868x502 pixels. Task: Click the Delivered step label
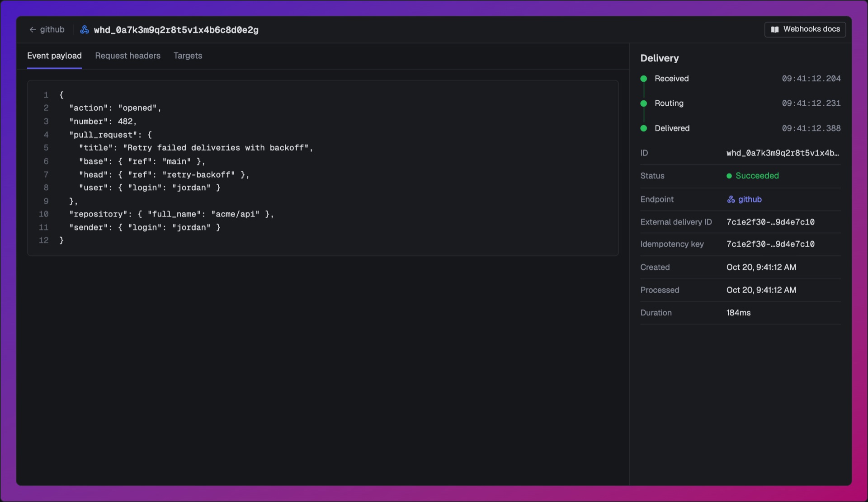(672, 128)
